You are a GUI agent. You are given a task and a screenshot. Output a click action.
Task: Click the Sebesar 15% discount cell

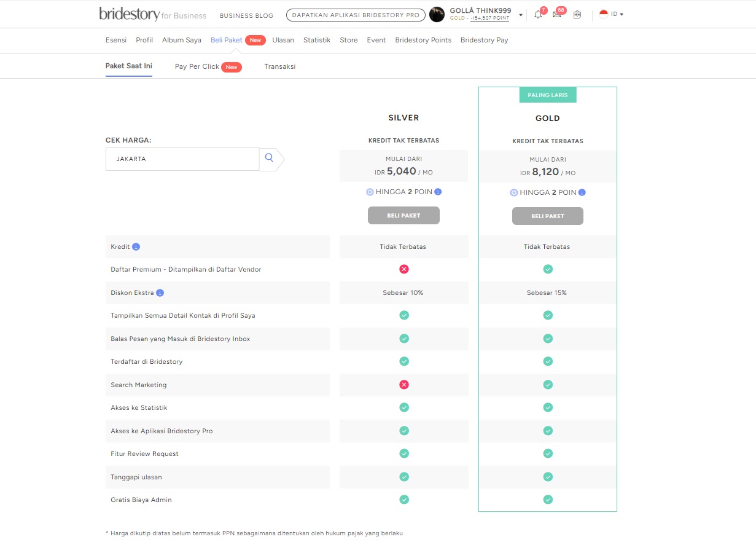tap(547, 293)
